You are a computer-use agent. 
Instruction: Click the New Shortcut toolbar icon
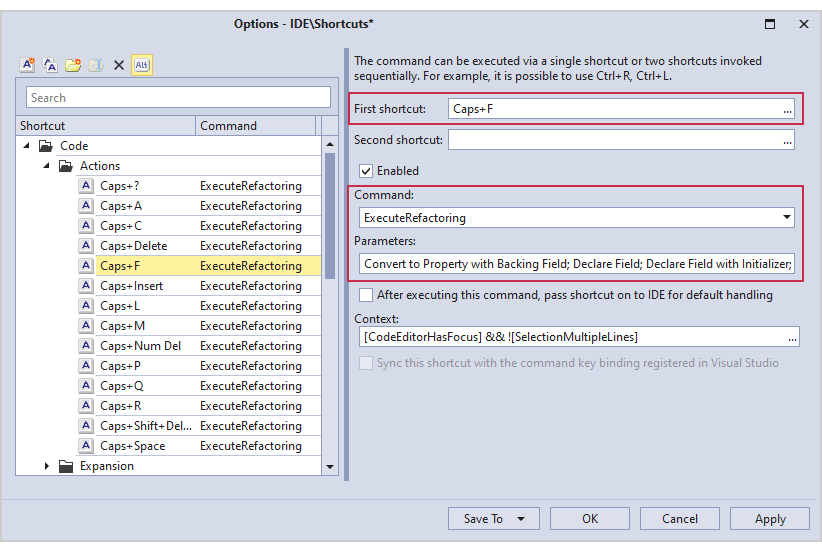tap(28, 65)
